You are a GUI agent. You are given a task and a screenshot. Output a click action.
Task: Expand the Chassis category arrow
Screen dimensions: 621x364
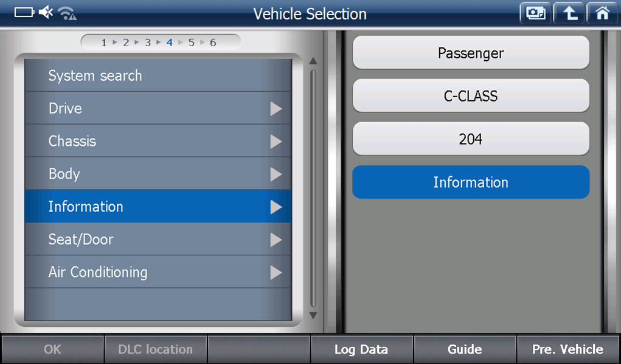[276, 142]
